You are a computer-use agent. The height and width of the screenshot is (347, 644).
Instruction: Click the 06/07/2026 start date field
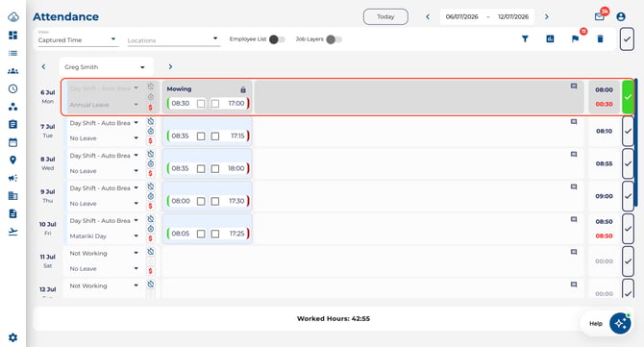pyautogui.click(x=461, y=17)
